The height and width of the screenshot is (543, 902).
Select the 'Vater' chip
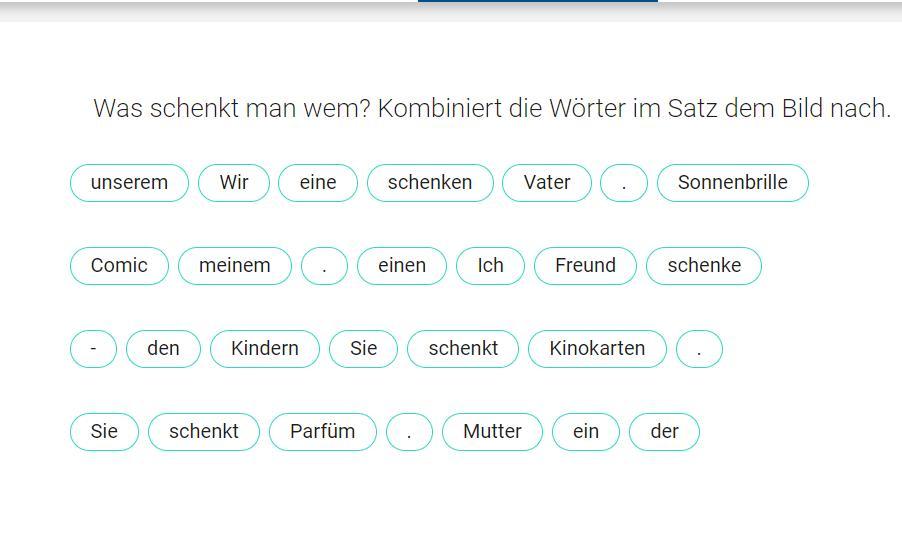coord(546,183)
